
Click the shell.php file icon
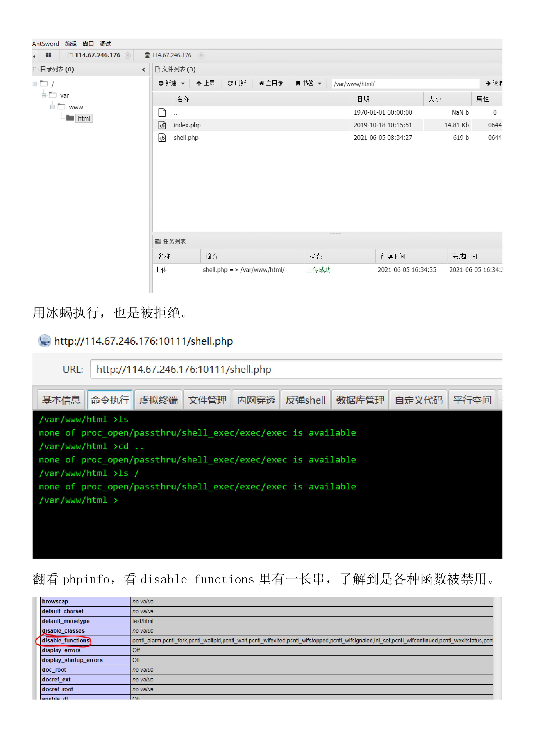point(162,138)
